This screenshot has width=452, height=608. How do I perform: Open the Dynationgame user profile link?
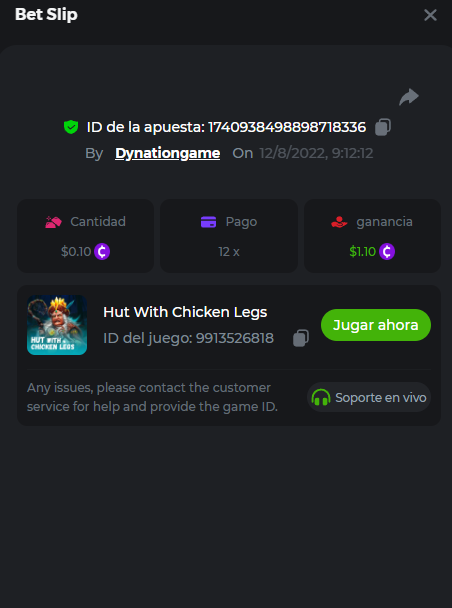(167, 153)
